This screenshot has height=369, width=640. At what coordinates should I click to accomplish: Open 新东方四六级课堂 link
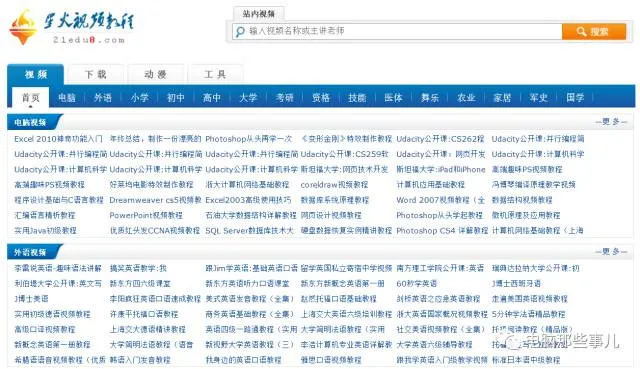(x=140, y=283)
